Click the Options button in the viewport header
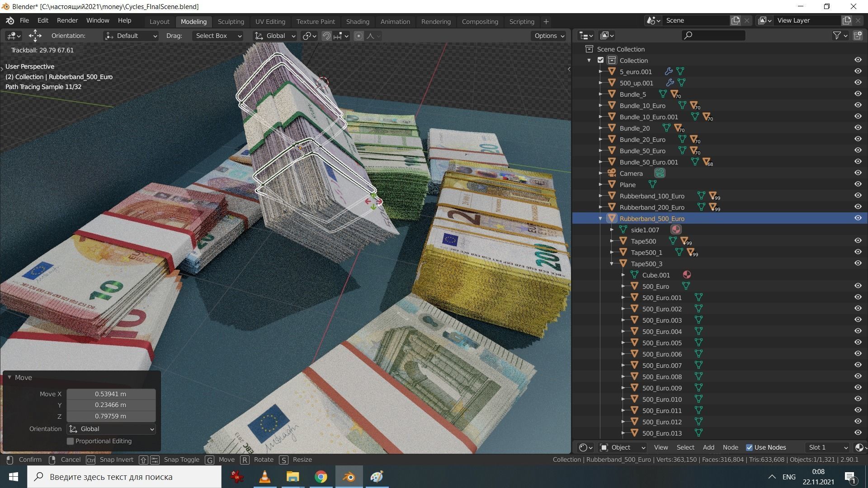The height and width of the screenshot is (488, 868). pyautogui.click(x=548, y=36)
